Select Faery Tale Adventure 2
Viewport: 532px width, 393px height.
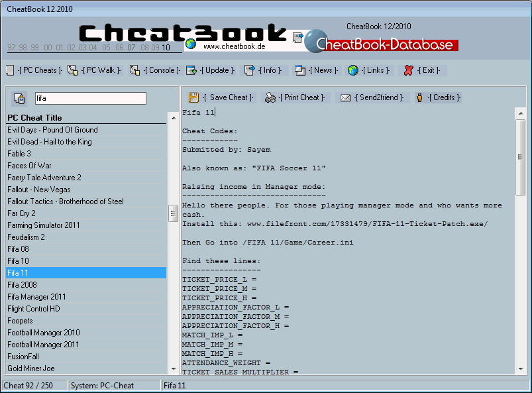tap(86, 178)
